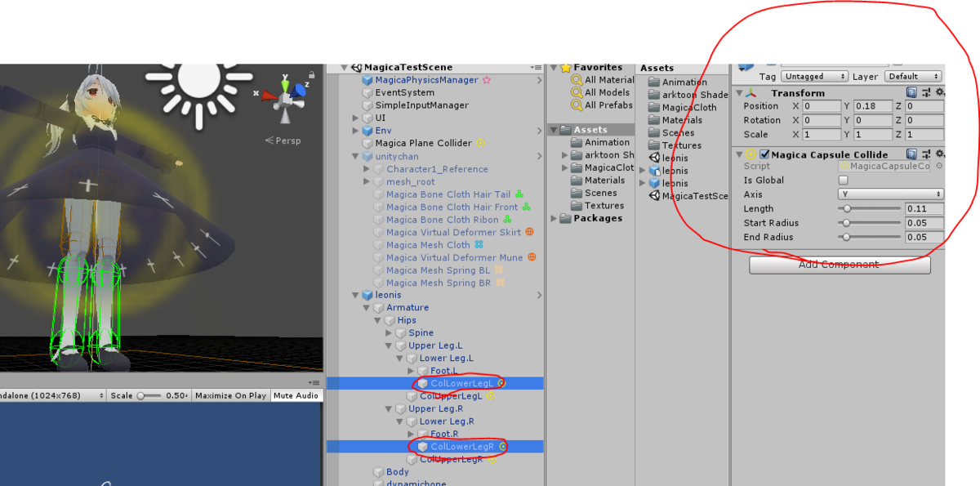
Task: Expand the UI object in hierarchy
Action: (355, 118)
